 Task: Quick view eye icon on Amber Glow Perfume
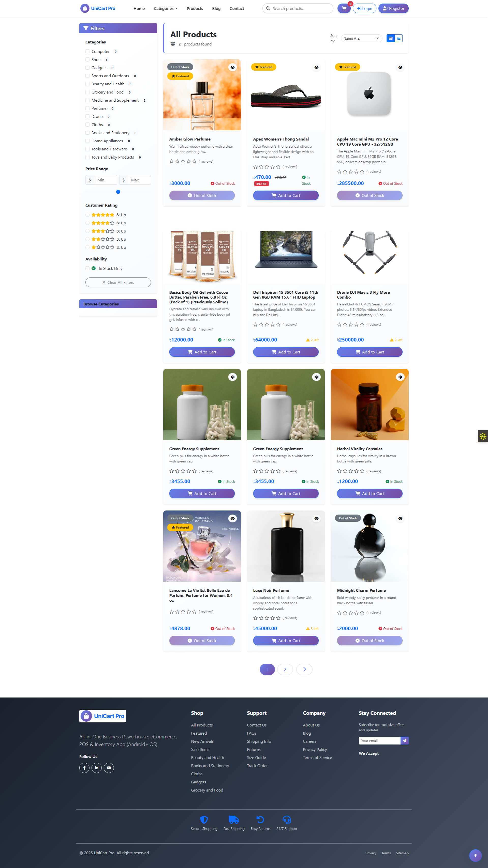(232, 67)
